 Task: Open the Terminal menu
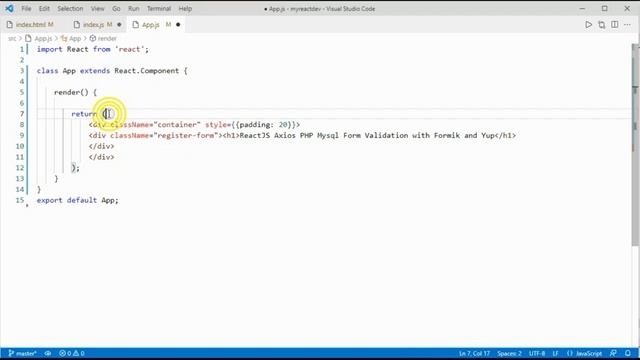(159, 9)
